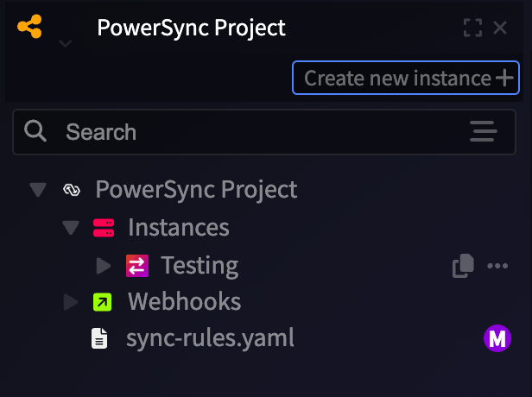This screenshot has width=532, height=397.
Task: Open the filter lines menu in the search bar
Action: (x=484, y=131)
